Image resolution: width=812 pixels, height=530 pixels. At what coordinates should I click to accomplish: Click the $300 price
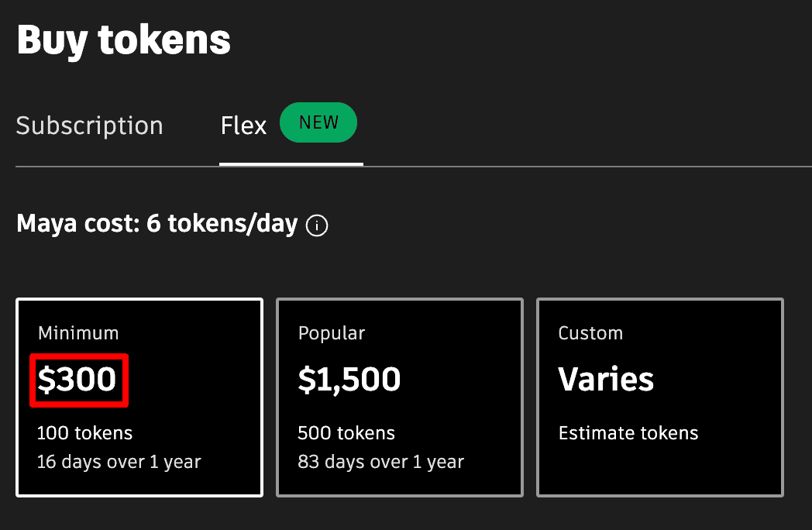(77, 380)
